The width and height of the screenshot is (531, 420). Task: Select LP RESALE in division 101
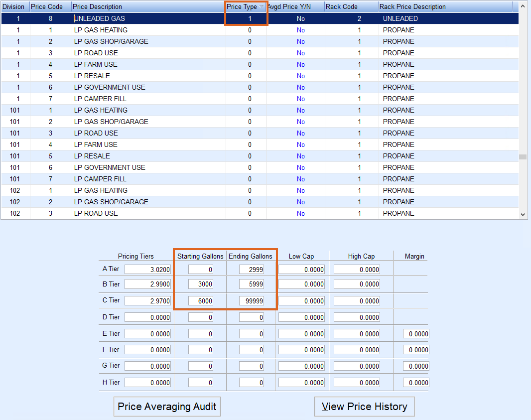coord(260,156)
